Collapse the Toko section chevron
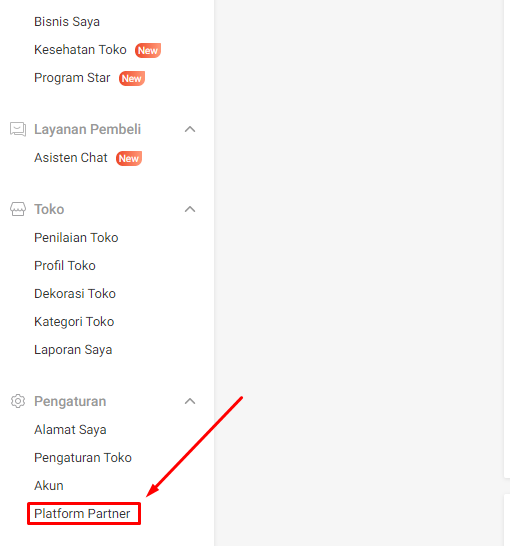This screenshot has height=546, width=510. pos(190,209)
